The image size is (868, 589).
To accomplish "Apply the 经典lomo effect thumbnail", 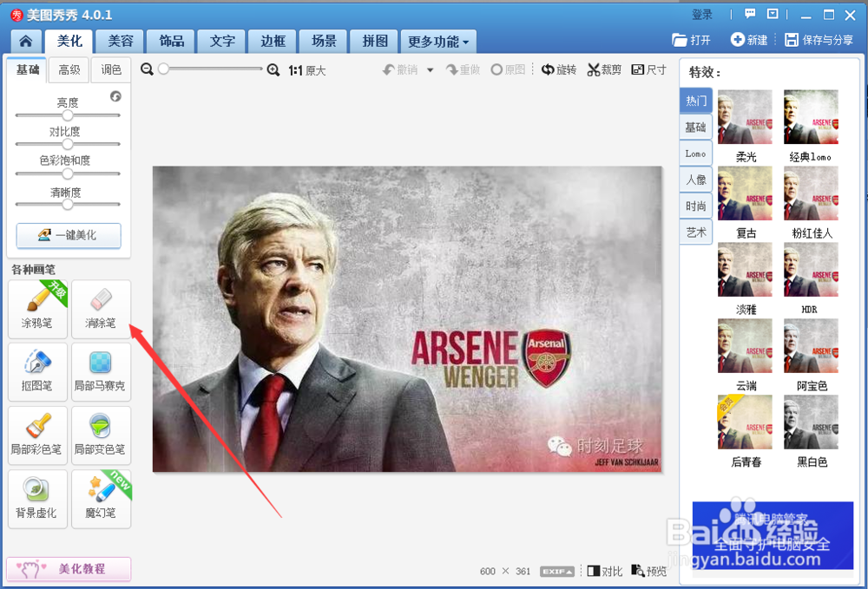I will (x=811, y=117).
